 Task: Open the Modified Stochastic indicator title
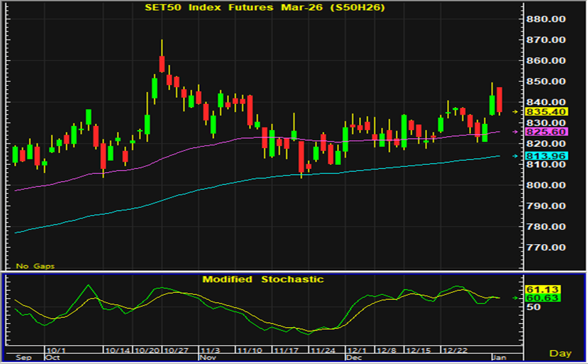click(x=263, y=279)
